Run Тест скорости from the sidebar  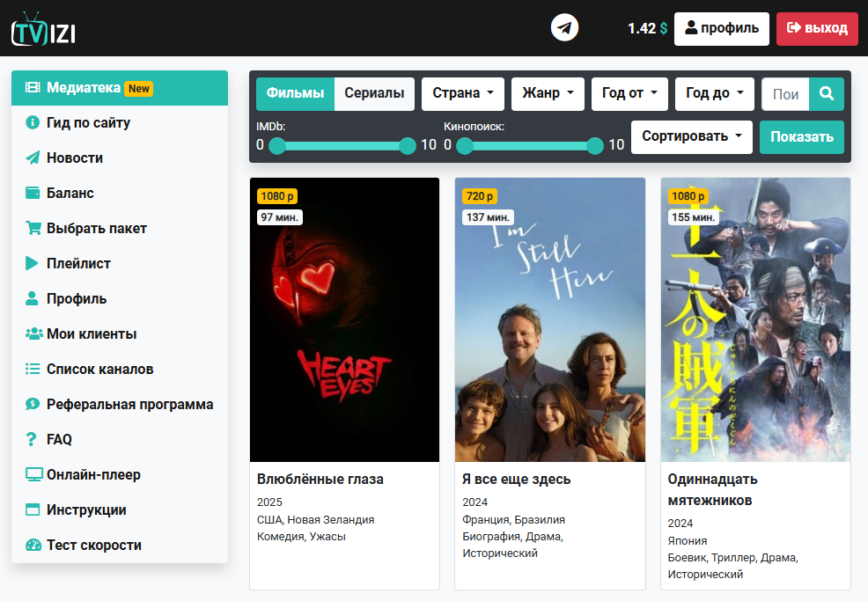[x=120, y=545]
